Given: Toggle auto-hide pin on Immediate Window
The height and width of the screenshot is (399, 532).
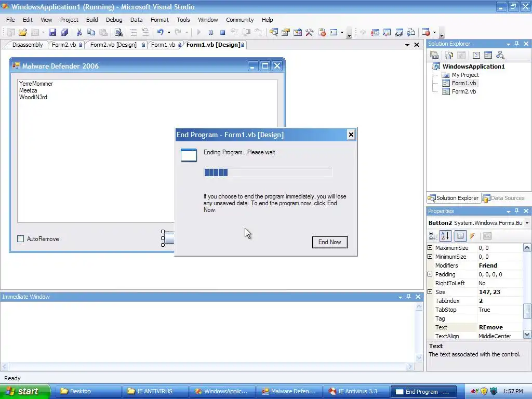Looking at the screenshot, I should [x=409, y=297].
